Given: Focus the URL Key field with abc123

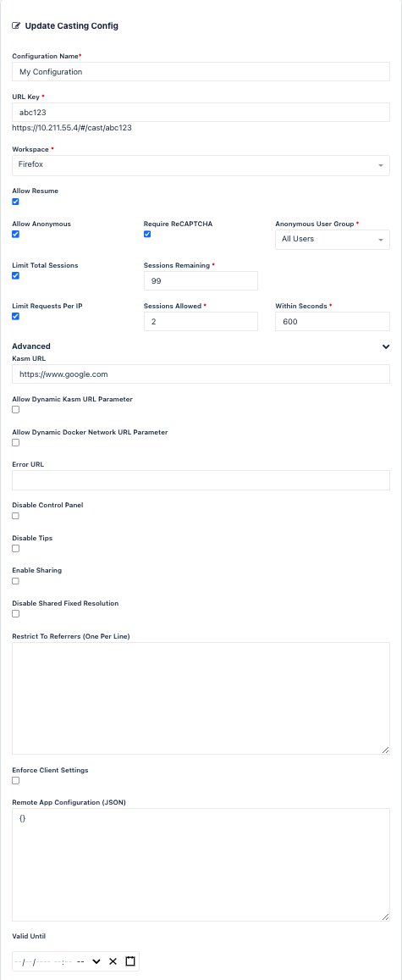Looking at the screenshot, I should coord(201,112).
